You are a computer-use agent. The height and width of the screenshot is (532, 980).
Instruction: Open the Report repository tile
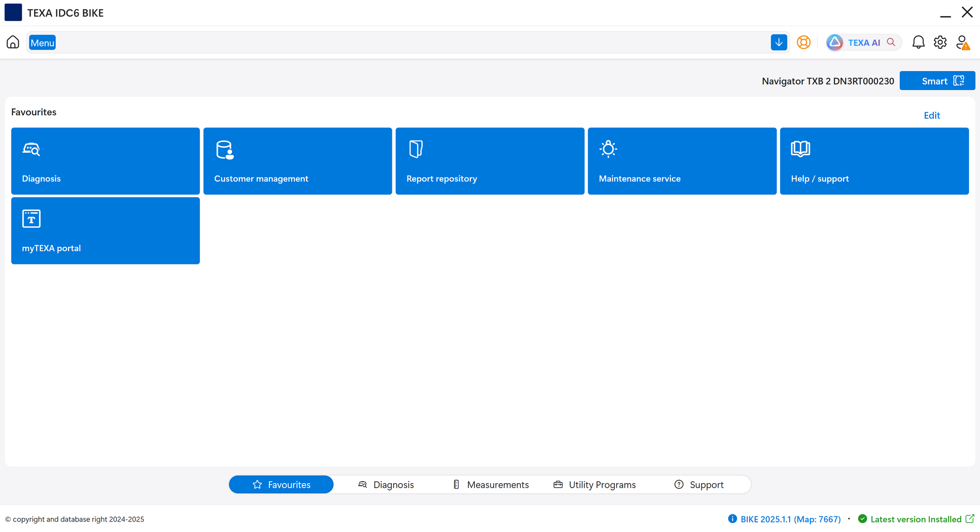489,161
